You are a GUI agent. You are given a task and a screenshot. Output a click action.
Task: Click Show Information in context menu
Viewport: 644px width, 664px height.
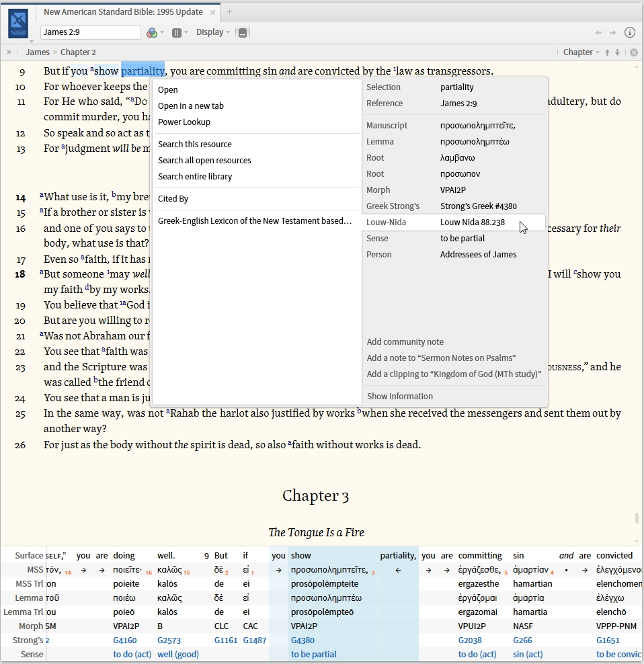[x=399, y=397]
